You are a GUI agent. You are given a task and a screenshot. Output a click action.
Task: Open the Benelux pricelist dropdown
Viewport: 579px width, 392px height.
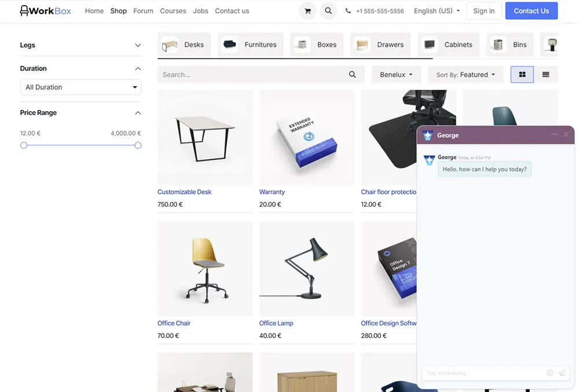396,75
